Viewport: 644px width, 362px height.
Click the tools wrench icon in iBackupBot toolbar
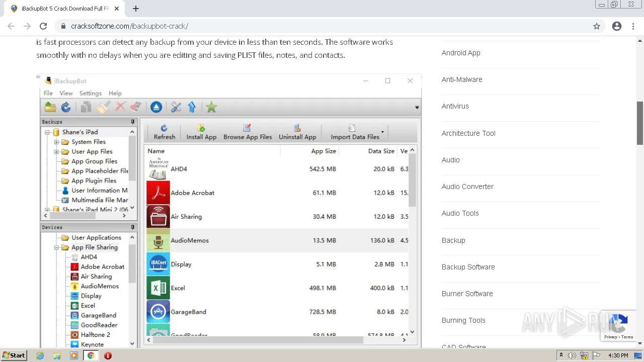(x=176, y=107)
